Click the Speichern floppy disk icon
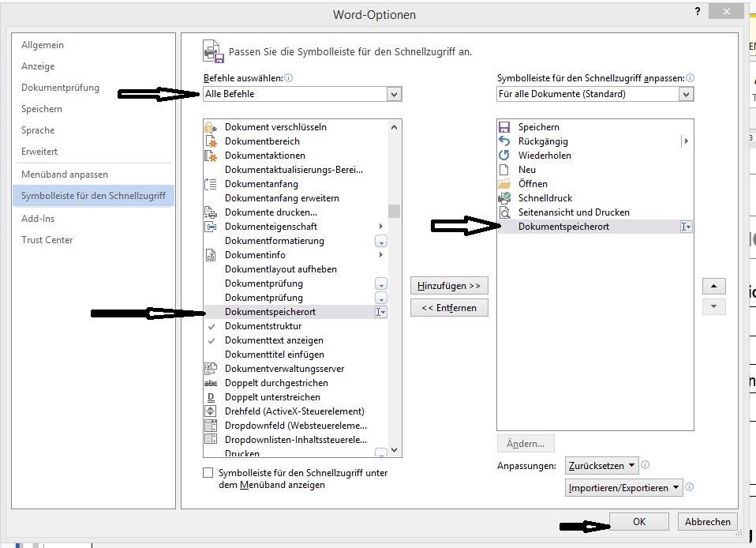756x548 pixels. coord(503,127)
